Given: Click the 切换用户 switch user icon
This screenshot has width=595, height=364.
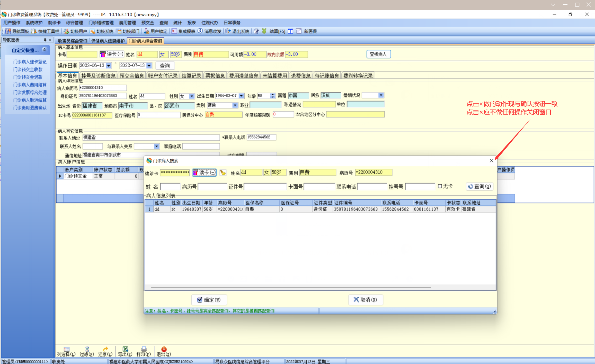Looking at the screenshot, I should (66, 31).
